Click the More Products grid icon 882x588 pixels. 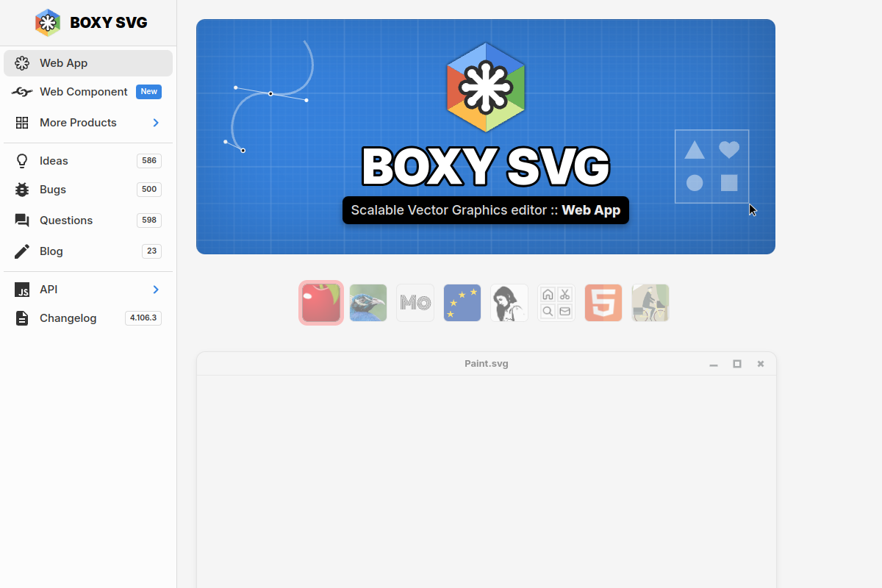pyautogui.click(x=22, y=123)
